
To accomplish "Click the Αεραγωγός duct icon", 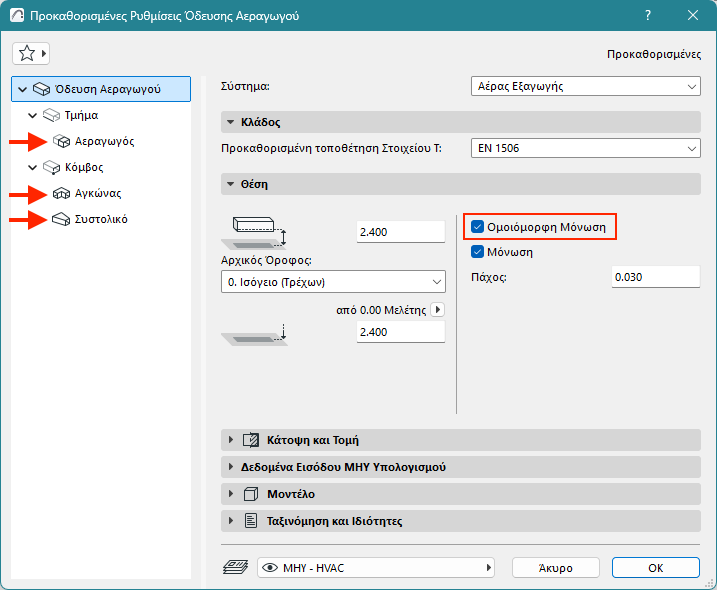I will coord(61,141).
